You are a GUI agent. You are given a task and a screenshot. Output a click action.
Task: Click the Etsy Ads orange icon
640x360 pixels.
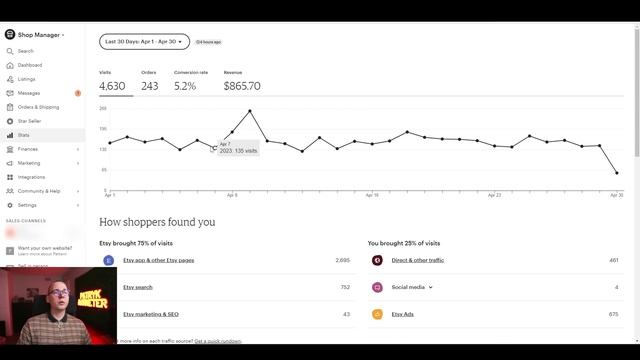[377, 314]
